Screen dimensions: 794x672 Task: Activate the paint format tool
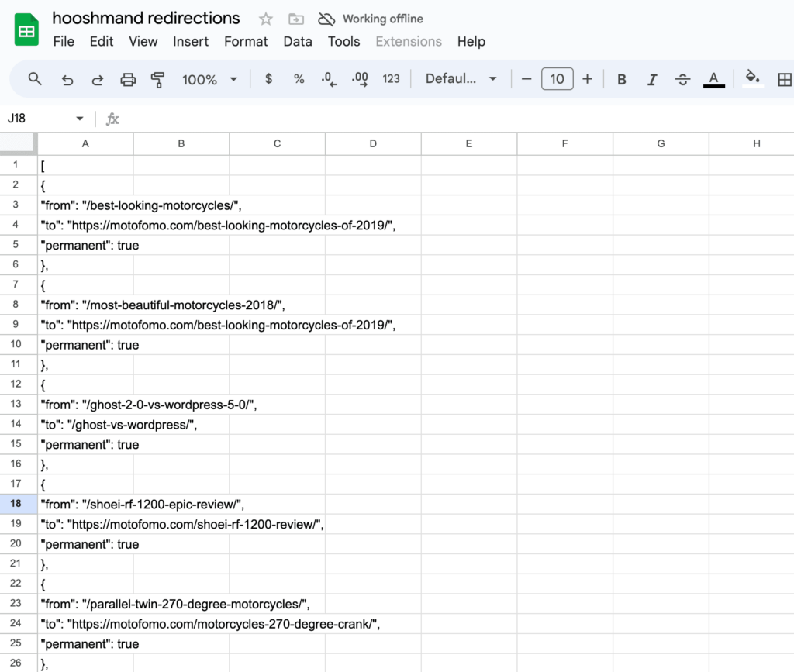tap(157, 79)
